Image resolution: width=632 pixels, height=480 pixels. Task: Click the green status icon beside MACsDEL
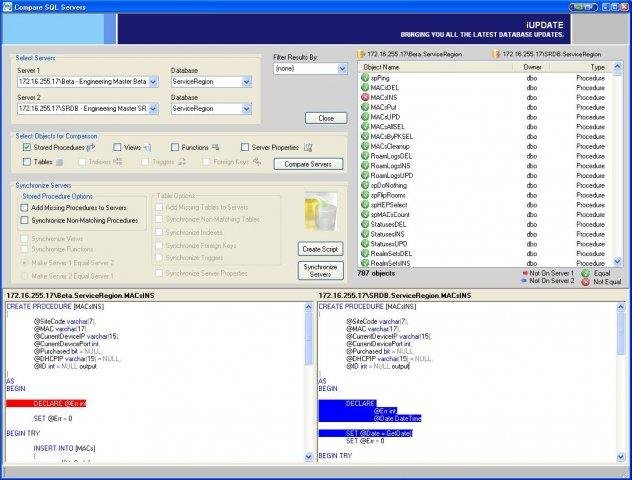(x=365, y=87)
